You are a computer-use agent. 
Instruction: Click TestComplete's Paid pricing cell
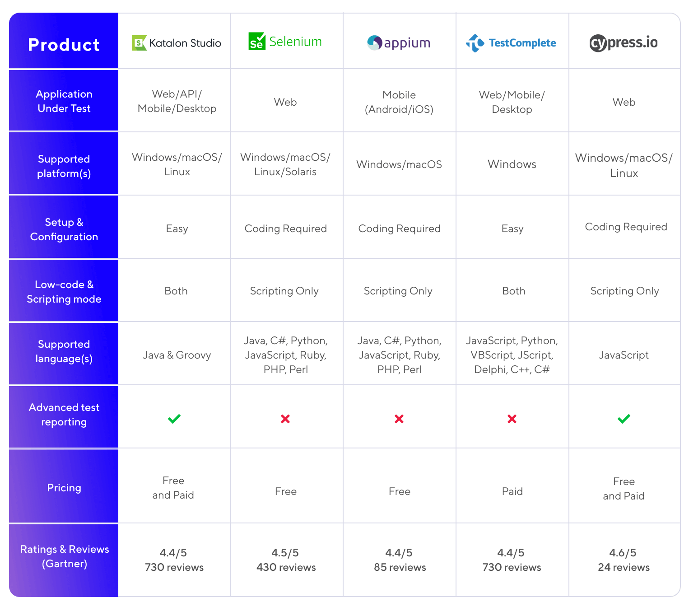(x=512, y=491)
